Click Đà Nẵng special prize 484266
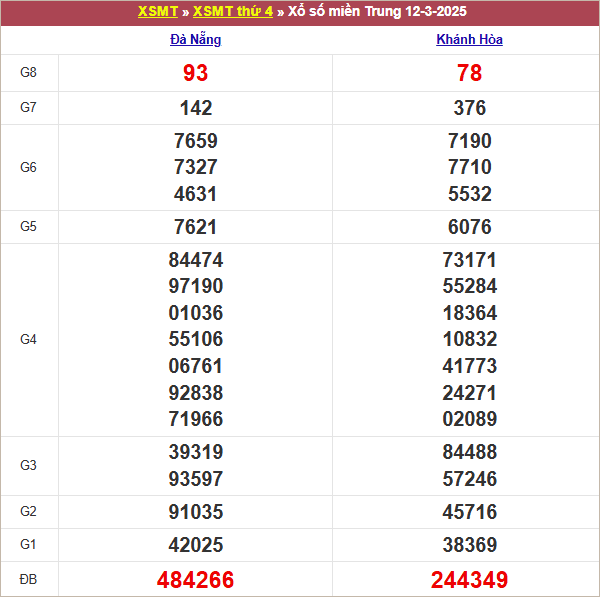 click(196, 580)
